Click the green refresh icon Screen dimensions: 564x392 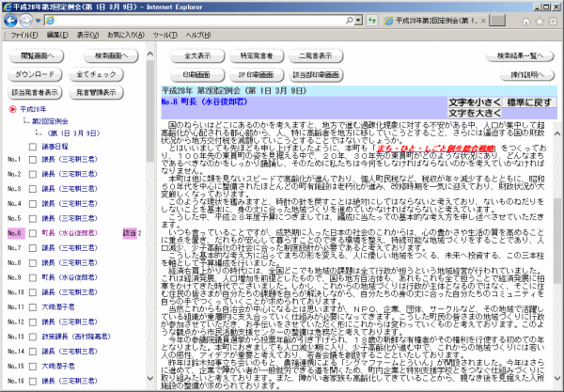tap(372, 21)
